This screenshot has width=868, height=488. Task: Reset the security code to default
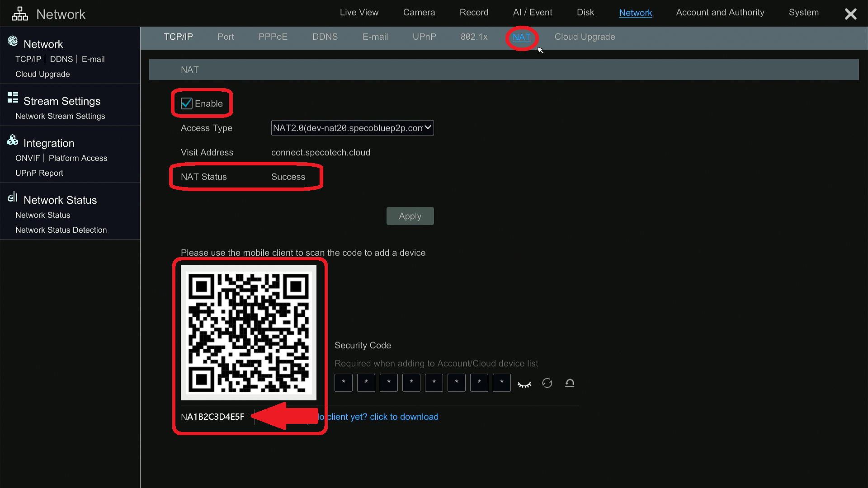(570, 383)
